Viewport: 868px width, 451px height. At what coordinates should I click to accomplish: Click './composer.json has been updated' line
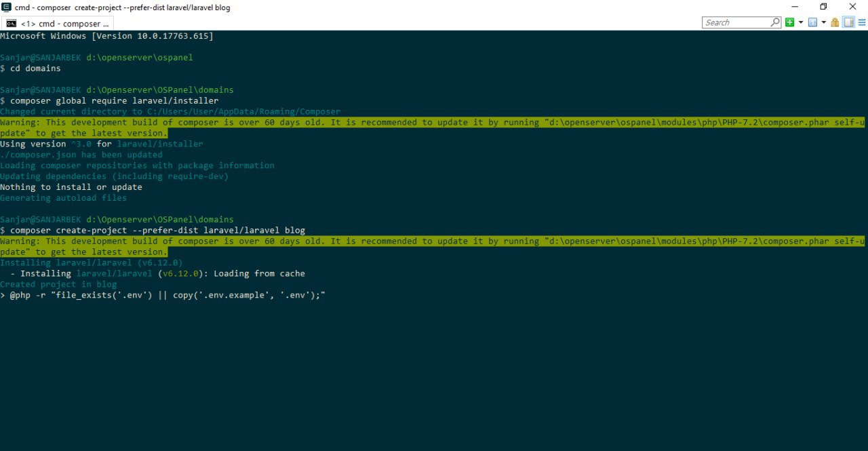point(81,155)
